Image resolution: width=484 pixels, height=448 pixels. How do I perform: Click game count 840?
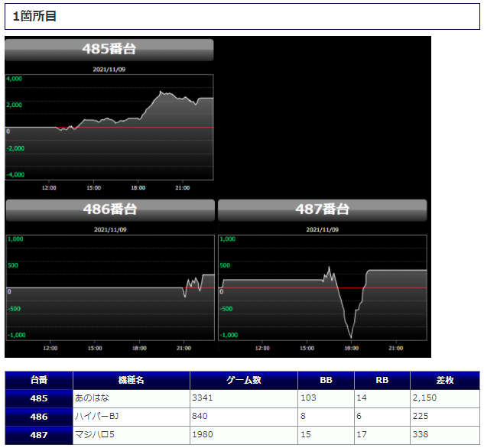click(200, 416)
